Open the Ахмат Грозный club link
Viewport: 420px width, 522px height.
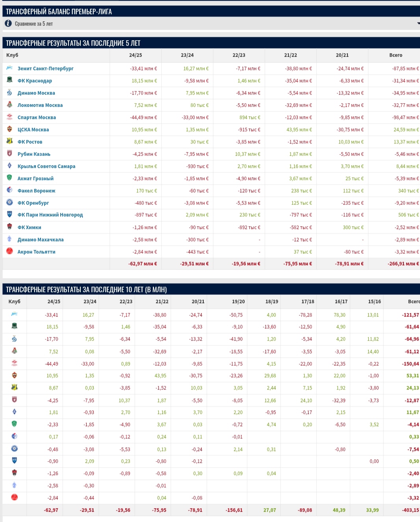[35, 179]
